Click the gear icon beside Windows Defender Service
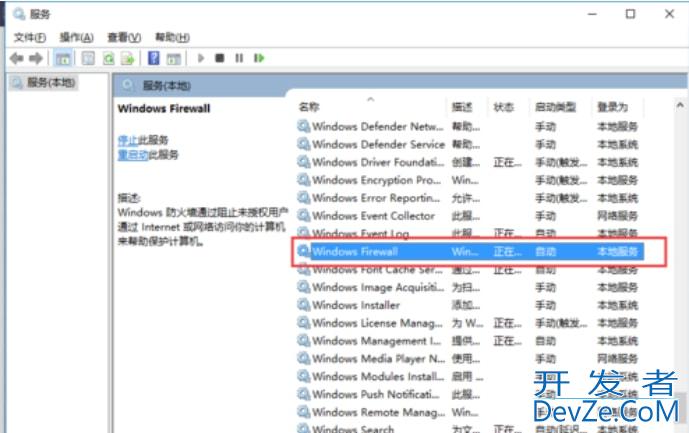The height and width of the screenshot is (433, 689). coord(303,144)
